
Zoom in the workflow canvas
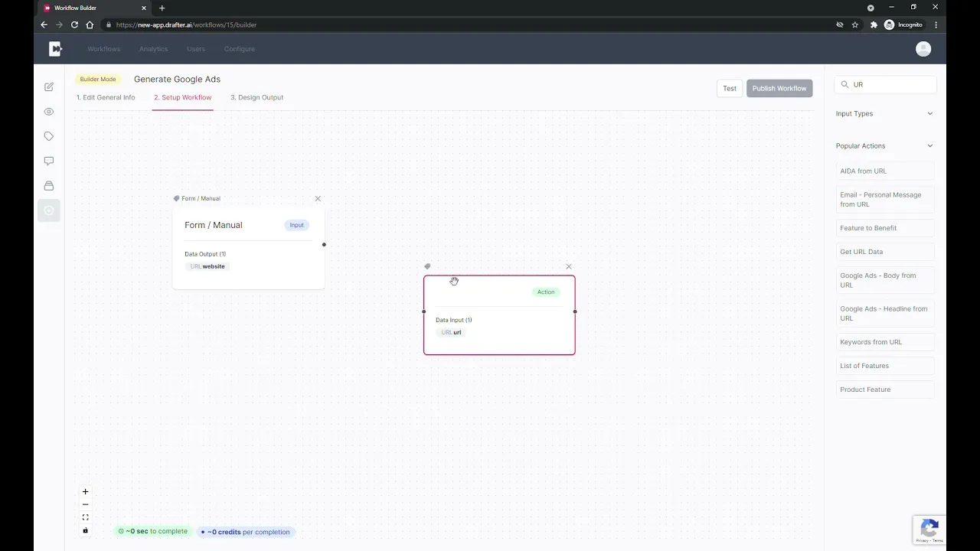[x=85, y=491]
